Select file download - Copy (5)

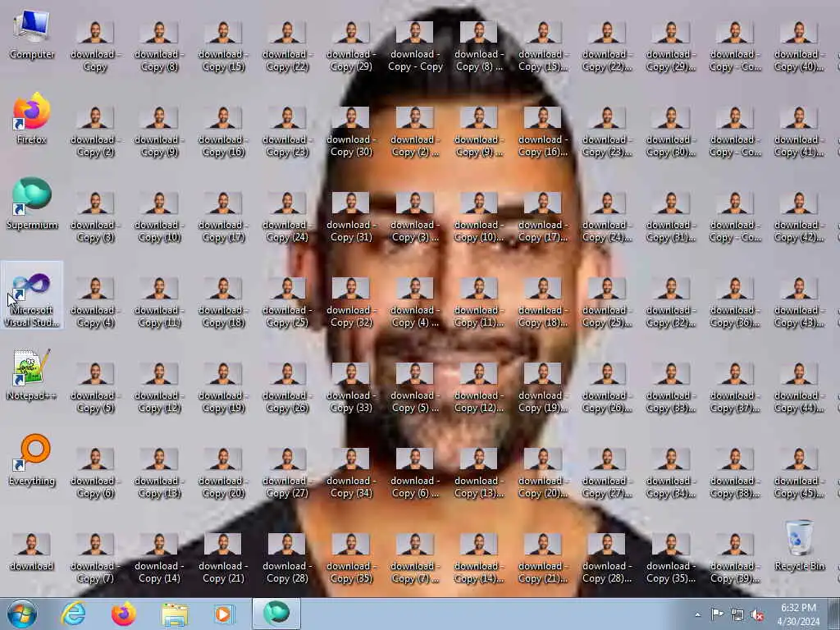click(x=95, y=388)
